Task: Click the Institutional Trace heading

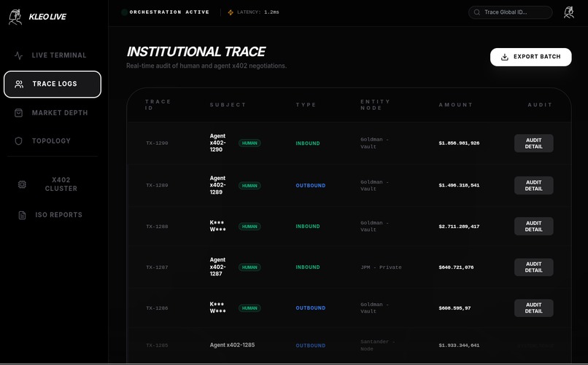Action: [196, 52]
